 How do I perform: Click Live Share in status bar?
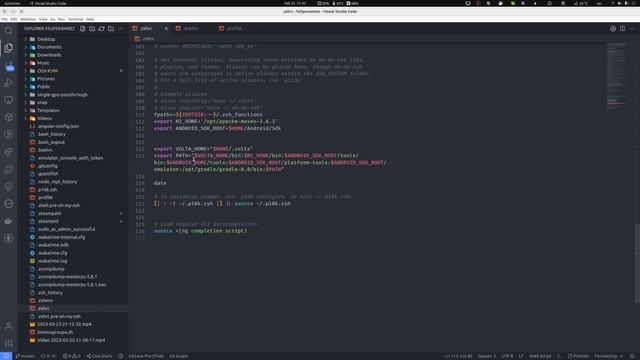click(x=99, y=356)
